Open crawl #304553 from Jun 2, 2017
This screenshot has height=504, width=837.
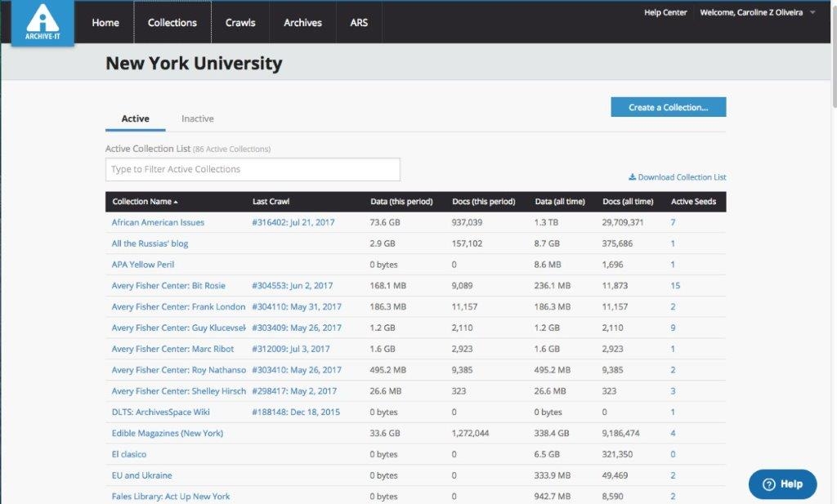pos(292,286)
